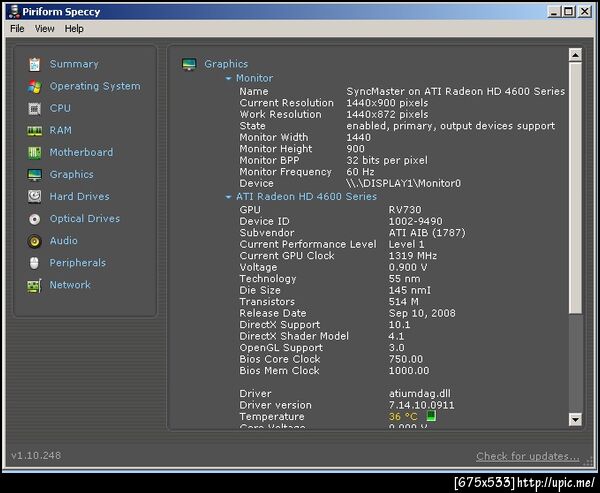Image resolution: width=600 pixels, height=493 pixels.
Task: Collapse the ATI Radeon HD 4600 Series node
Action: 228,197
